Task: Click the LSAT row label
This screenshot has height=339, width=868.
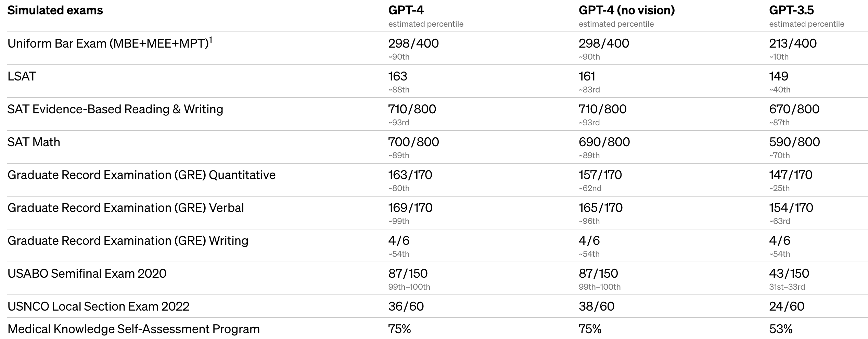Action: tap(22, 76)
